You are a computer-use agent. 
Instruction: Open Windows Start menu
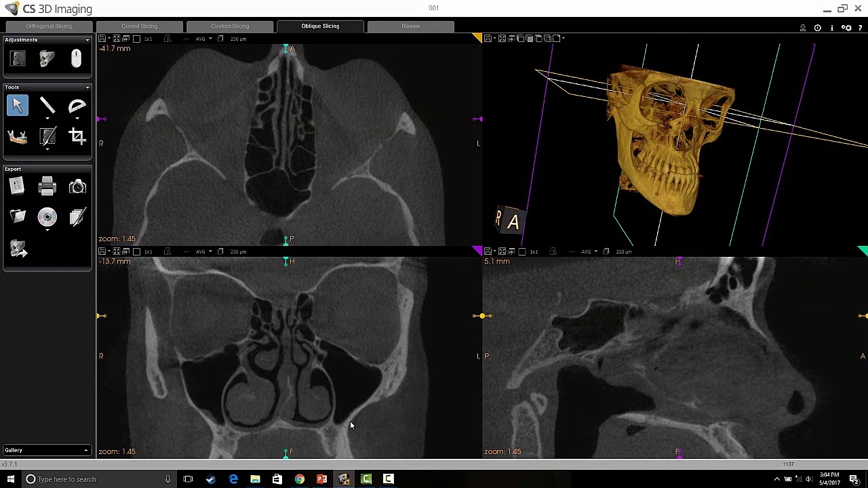click(x=11, y=479)
